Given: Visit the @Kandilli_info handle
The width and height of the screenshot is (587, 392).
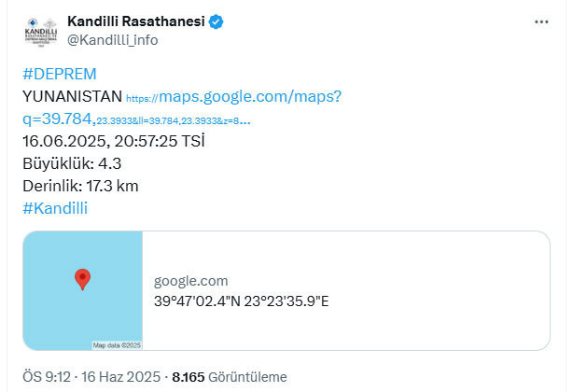Looking at the screenshot, I should point(112,40).
